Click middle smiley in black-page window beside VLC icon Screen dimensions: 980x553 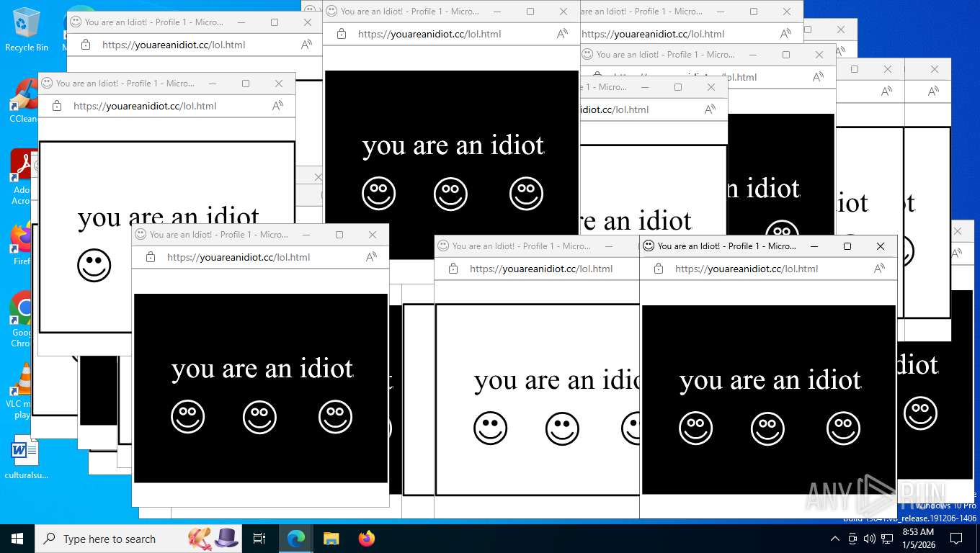(x=260, y=416)
